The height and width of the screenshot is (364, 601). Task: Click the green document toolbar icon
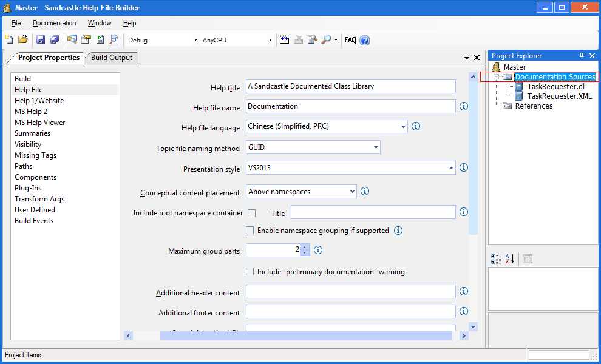click(100, 39)
